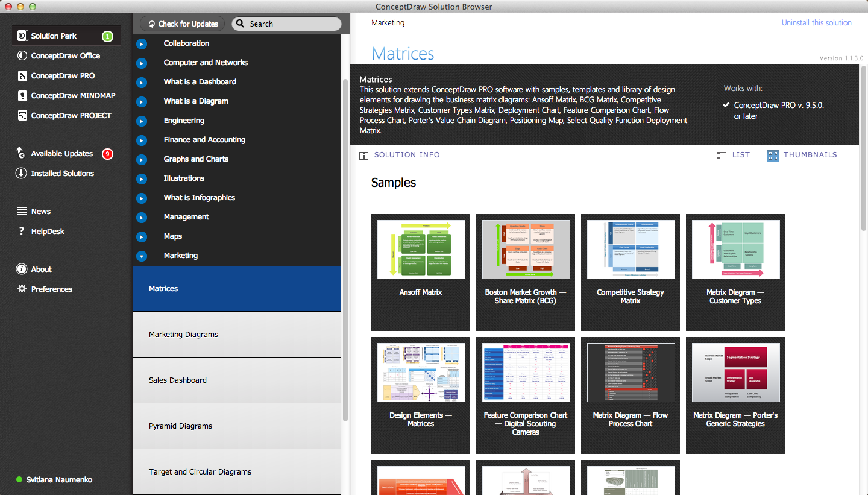This screenshot has width=868, height=495.
Task: Open the Competitive Strategy Matrix thumbnail
Action: pos(631,273)
